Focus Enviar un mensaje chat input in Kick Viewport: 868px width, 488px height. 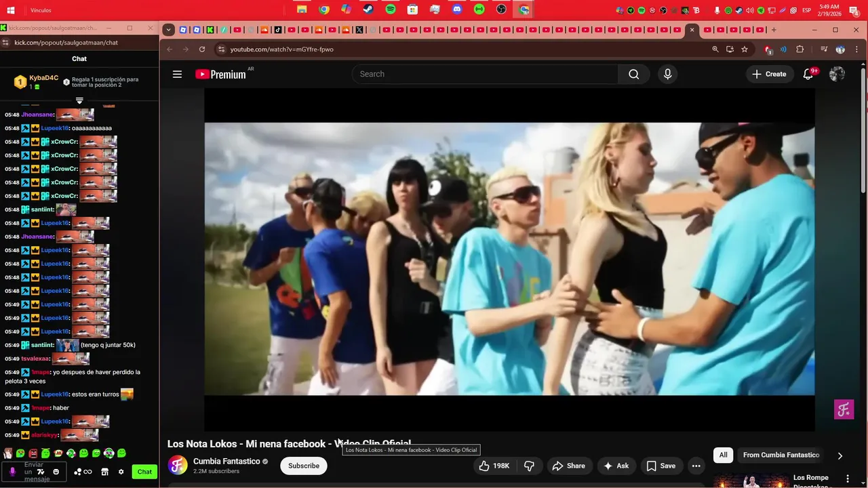point(33,472)
